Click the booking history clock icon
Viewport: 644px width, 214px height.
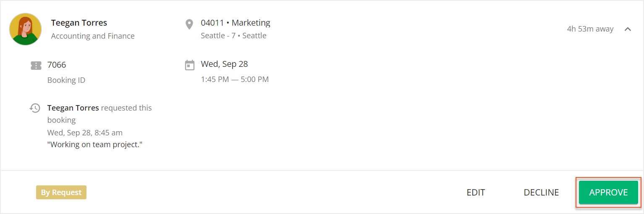(x=35, y=108)
